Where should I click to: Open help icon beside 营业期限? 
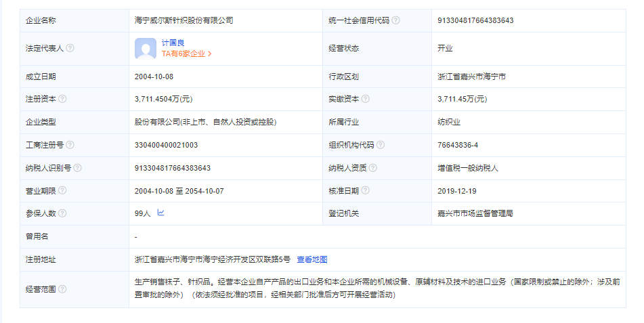(x=62, y=190)
